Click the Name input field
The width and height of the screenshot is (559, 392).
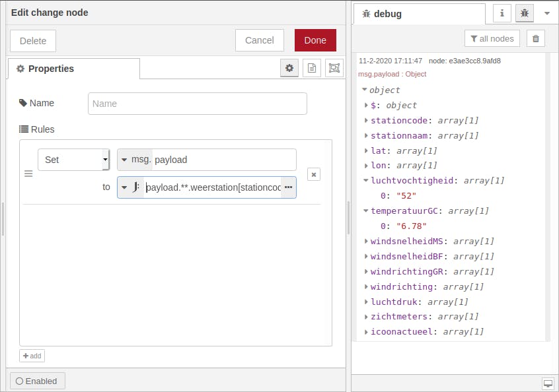[x=197, y=104]
